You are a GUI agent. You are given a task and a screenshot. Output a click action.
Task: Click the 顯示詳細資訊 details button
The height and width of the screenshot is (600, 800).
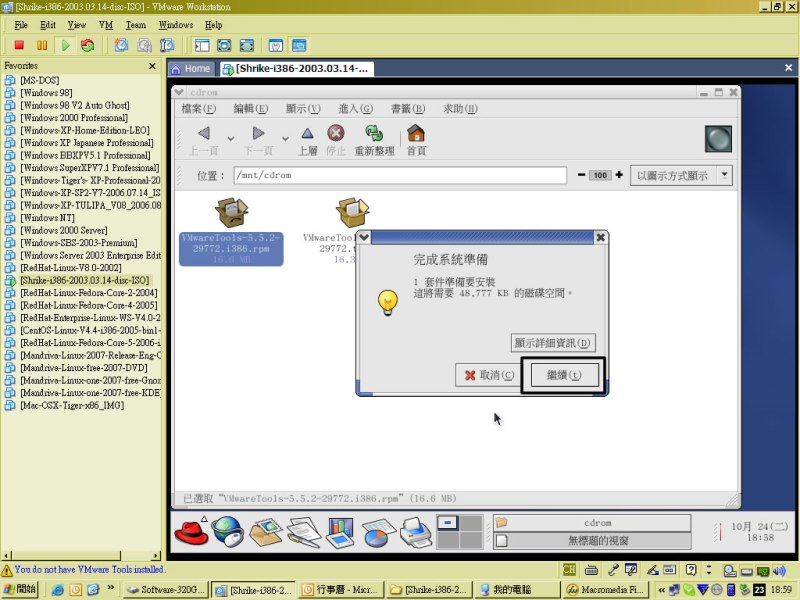point(553,343)
